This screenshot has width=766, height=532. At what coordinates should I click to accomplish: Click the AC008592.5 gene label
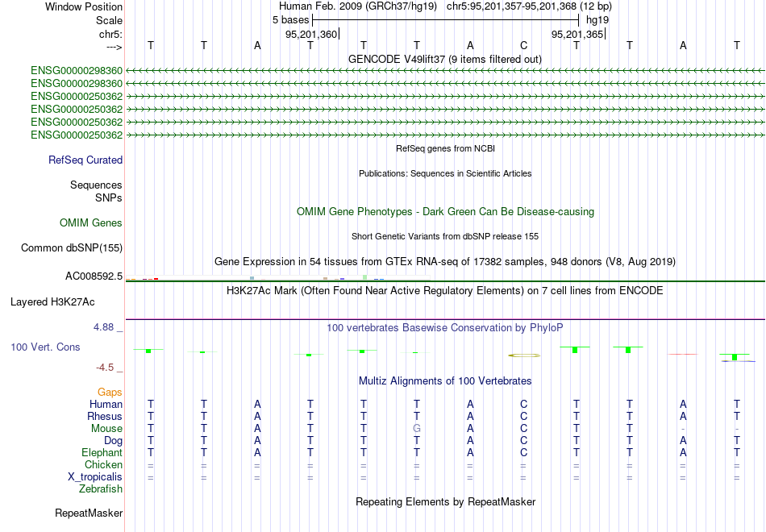click(94, 276)
